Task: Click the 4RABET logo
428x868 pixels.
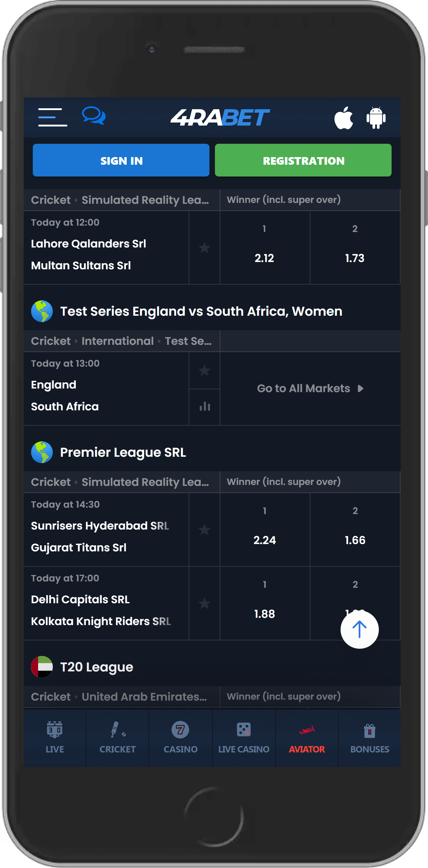Action: [x=220, y=117]
